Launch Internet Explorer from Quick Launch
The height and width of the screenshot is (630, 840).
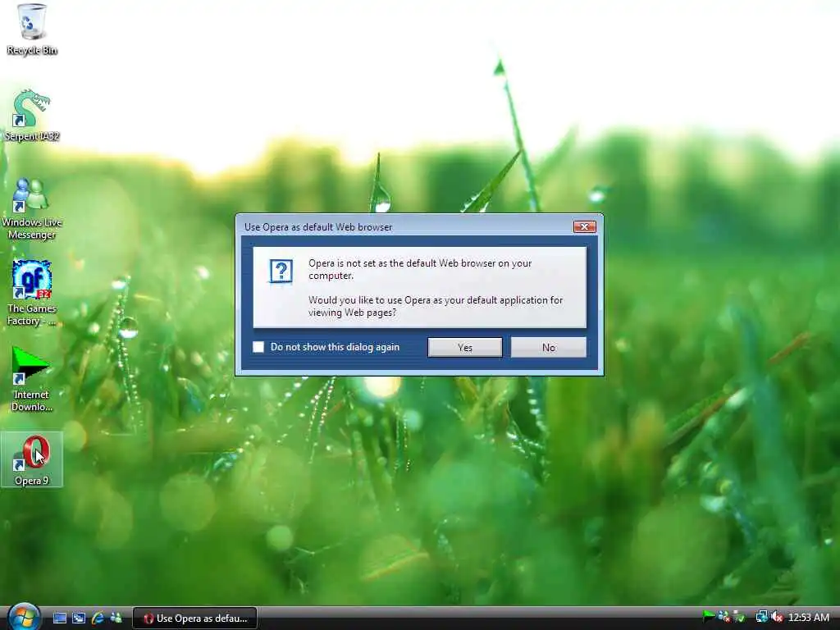click(98, 618)
